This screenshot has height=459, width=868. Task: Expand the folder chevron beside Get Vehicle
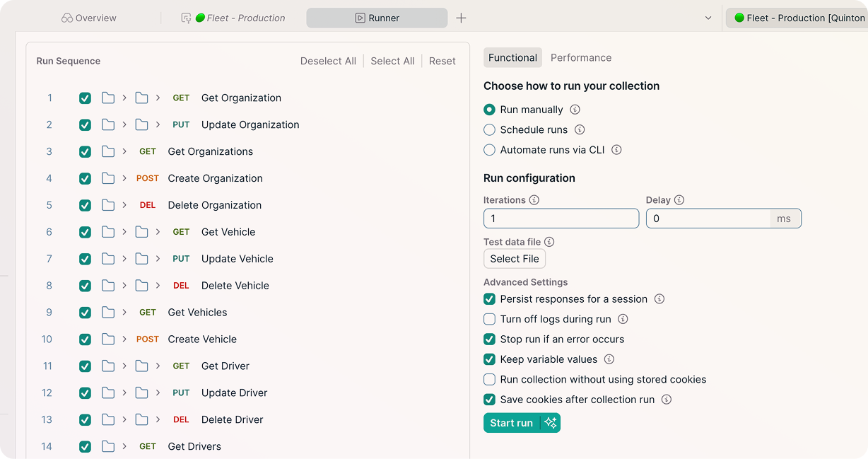point(123,231)
